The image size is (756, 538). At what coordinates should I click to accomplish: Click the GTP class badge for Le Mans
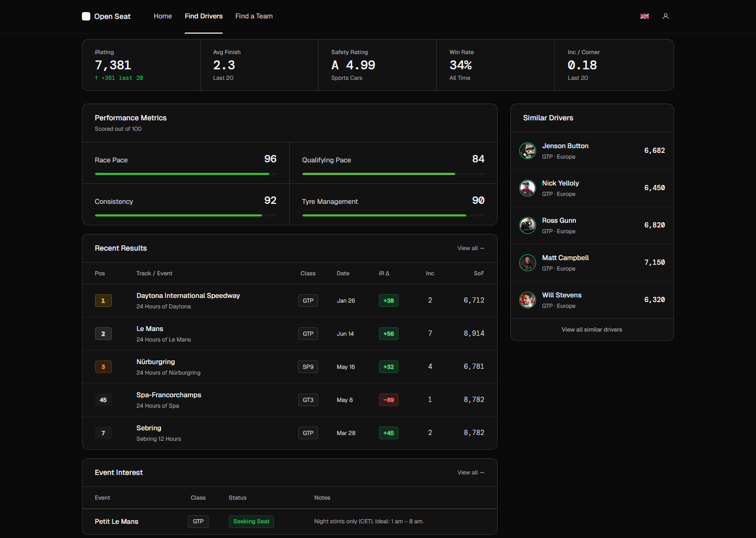[x=308, y=334]
